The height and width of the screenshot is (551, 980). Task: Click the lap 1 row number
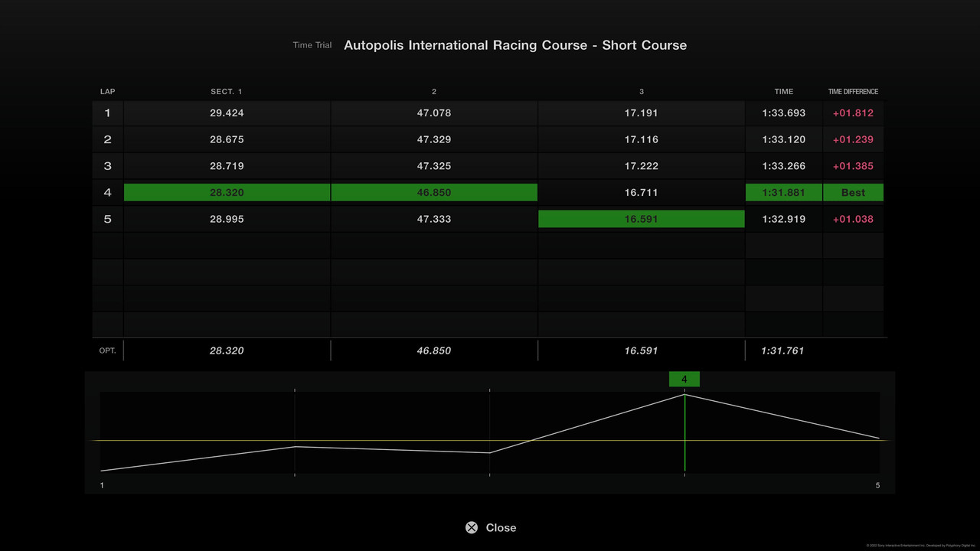click(x=107, y=112)
